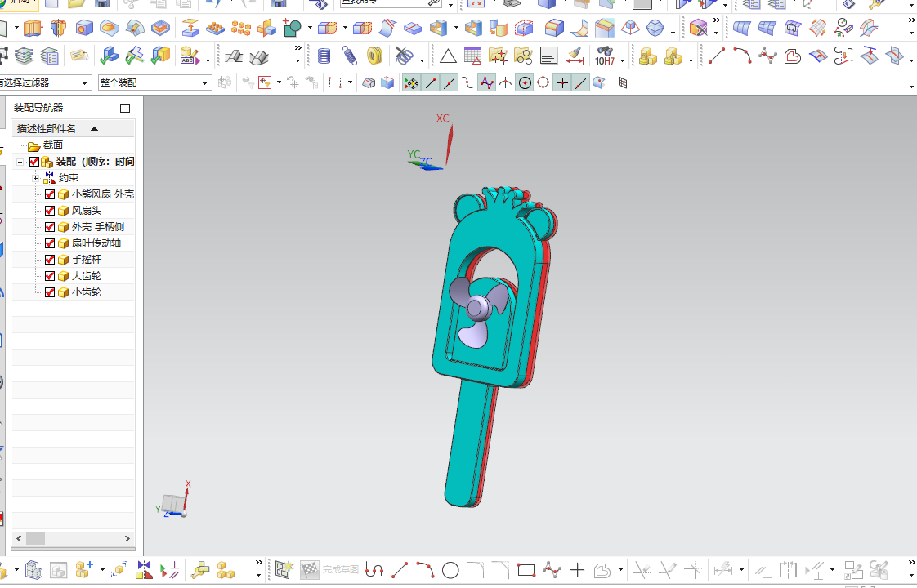
Task: Open dropdown next to the padlock icons
Action: point(691,60)
